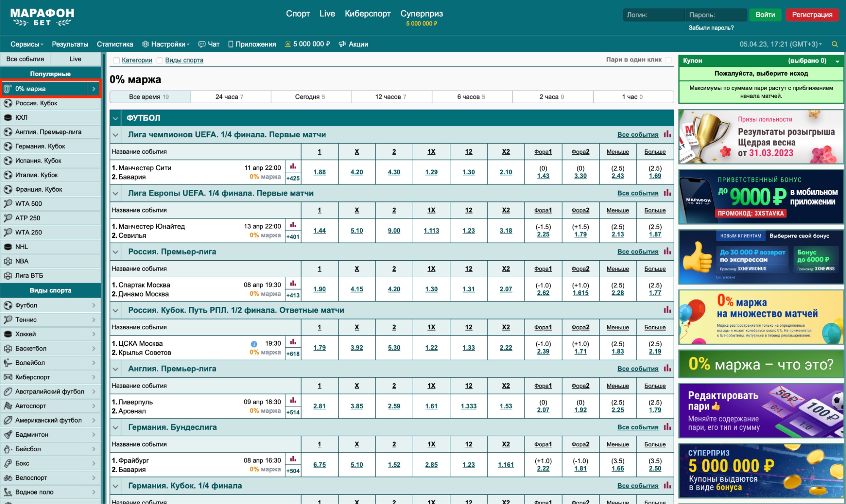
Task: Pick draw odds 5.10 in Манчестер Юнайтед–Севилья
Action: [357, 231]
